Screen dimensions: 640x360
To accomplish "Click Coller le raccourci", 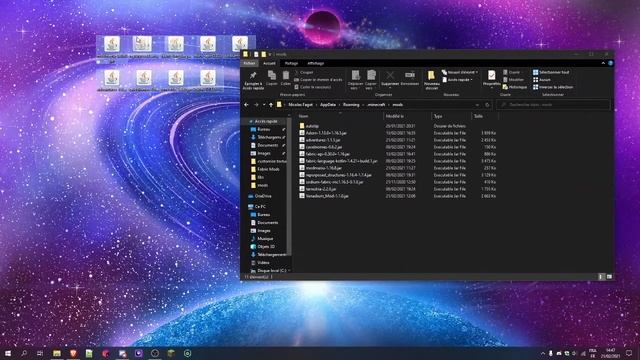I will pos(313,87).
